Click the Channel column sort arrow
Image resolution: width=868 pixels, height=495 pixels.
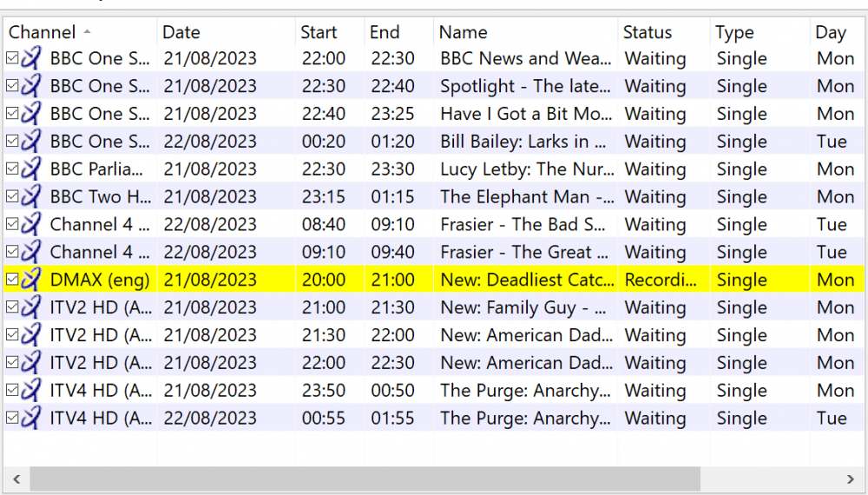87,31
